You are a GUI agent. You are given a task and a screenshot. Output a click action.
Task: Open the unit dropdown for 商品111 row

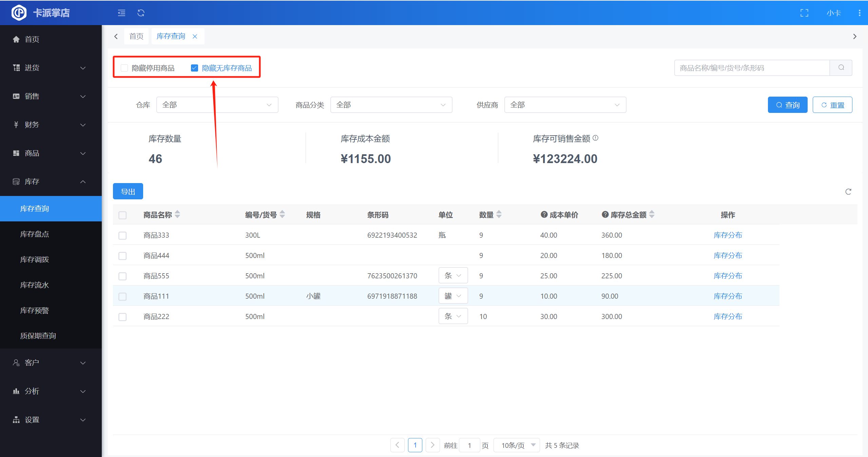453,296
